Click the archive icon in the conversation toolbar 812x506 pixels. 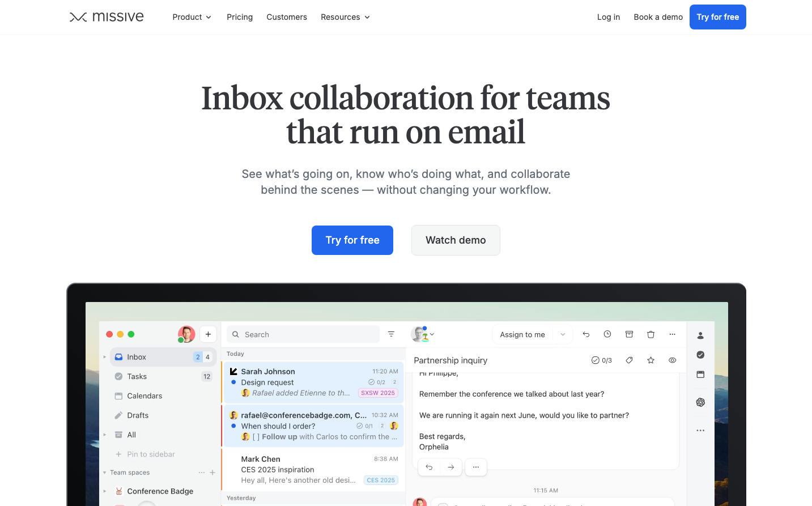click(629, 334)
